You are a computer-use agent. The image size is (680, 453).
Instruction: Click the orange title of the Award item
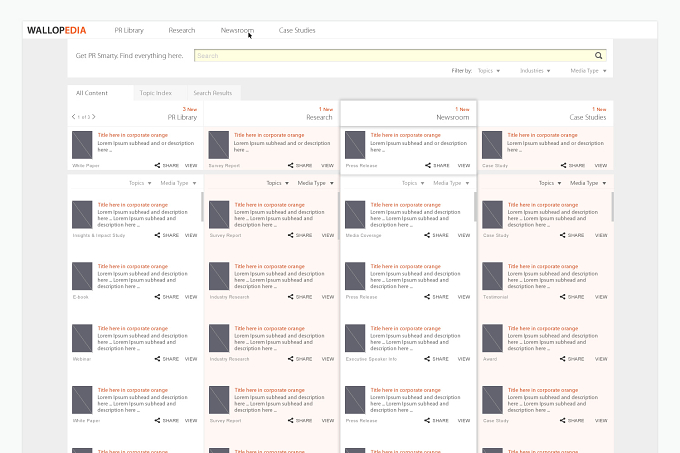[x=543, y=328]
